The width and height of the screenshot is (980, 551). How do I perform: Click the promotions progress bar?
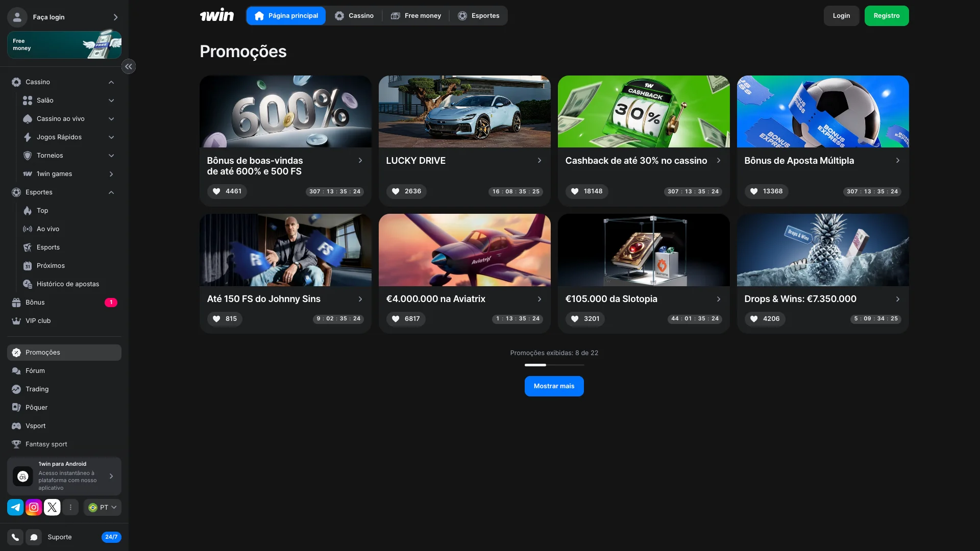pyautogui.click(x=554, y=365)
